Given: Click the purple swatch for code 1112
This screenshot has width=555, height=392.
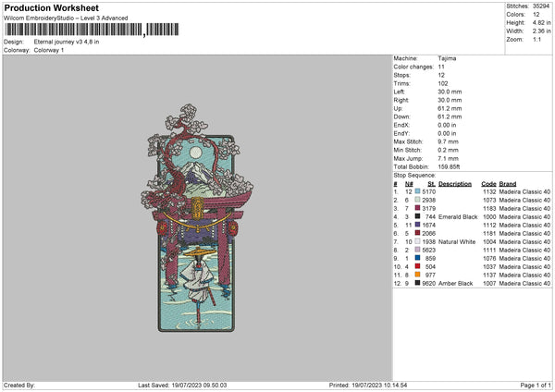Looking at the screenshot, I should click(x=417, y=225).
